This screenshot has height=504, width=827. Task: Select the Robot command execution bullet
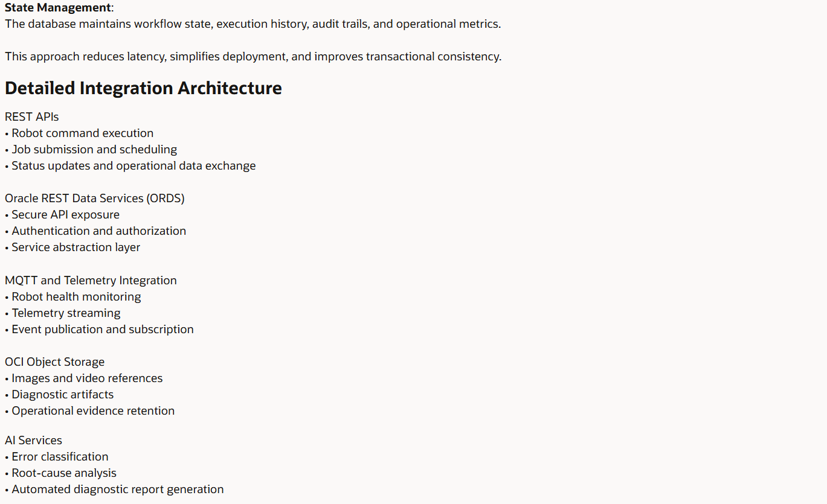pos(79,133)
